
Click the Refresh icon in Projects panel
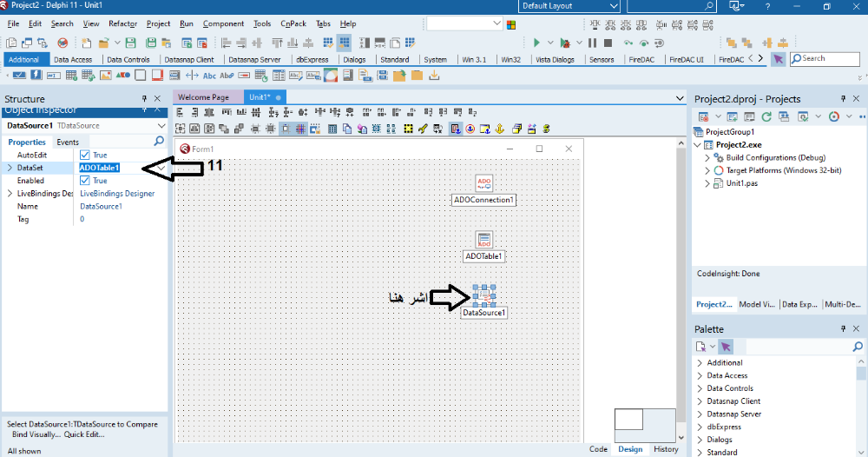coord(766,116)
